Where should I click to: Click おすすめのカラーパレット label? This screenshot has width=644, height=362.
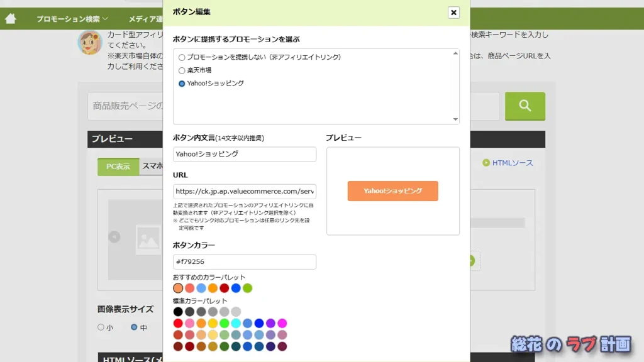point(209,277)
